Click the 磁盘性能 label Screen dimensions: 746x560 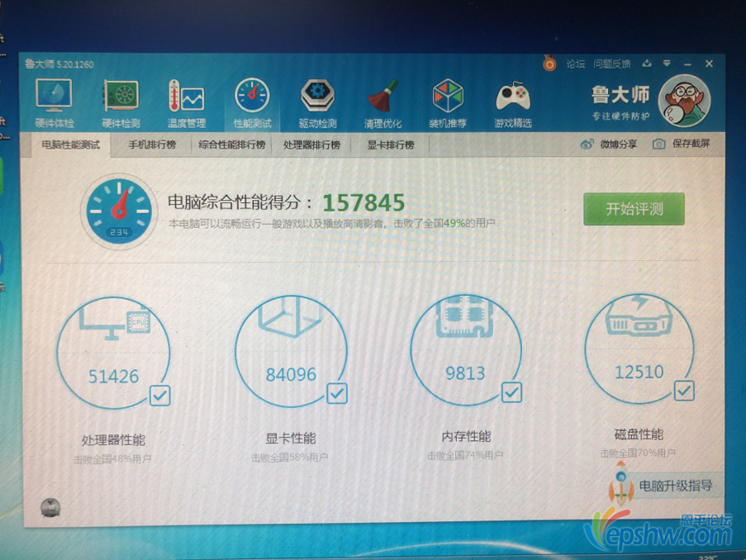click(639, 434)
